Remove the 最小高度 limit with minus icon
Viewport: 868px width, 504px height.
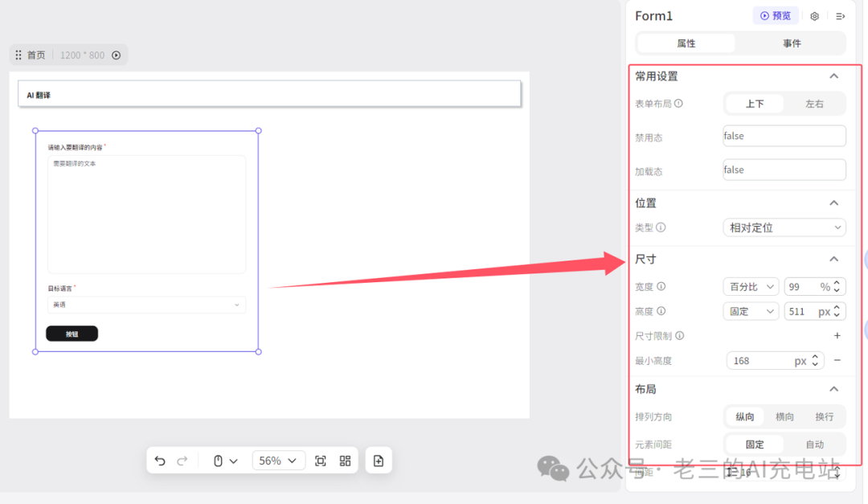[837, 361]
